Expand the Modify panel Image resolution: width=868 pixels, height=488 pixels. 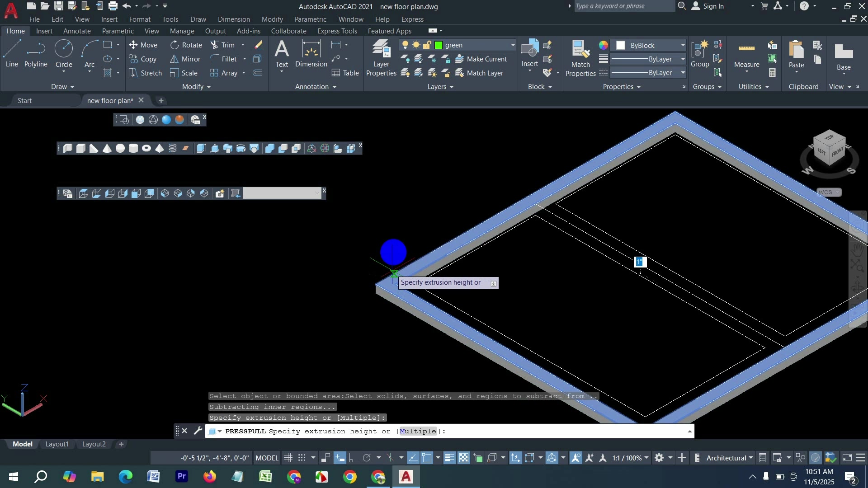pyautogui.click(x=197, y=87)
